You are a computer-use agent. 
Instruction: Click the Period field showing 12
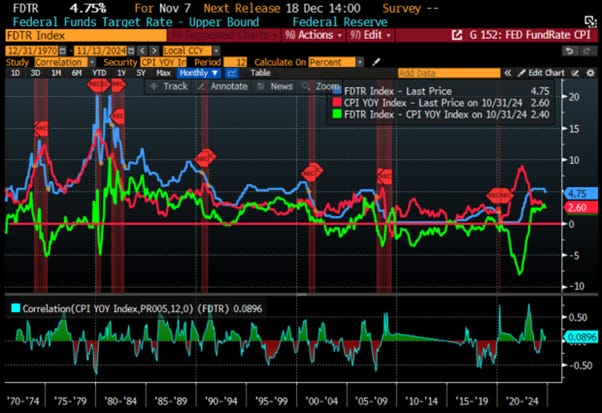pos(235,62)
